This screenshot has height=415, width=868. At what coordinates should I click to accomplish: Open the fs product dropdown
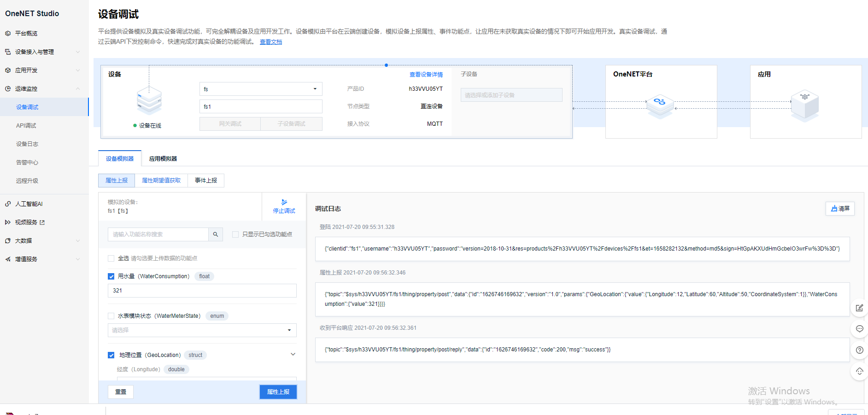point(260,89)
